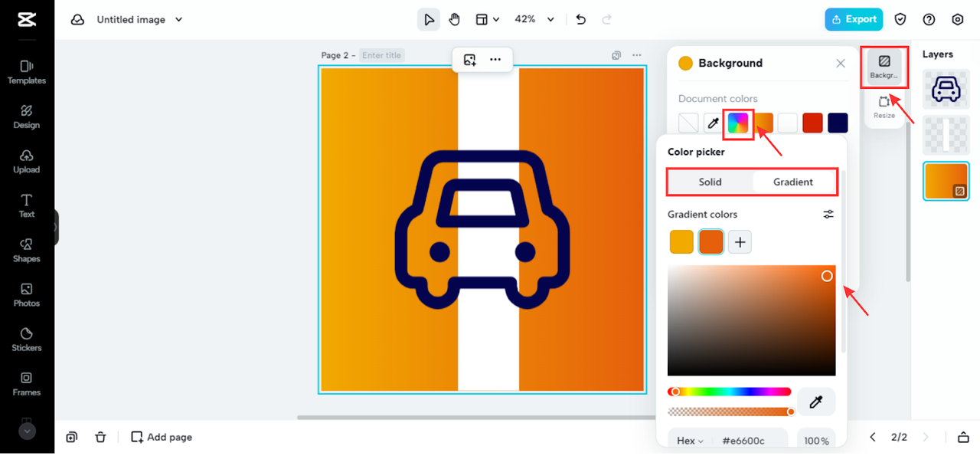Open the Upload panel

pos(27,161)
